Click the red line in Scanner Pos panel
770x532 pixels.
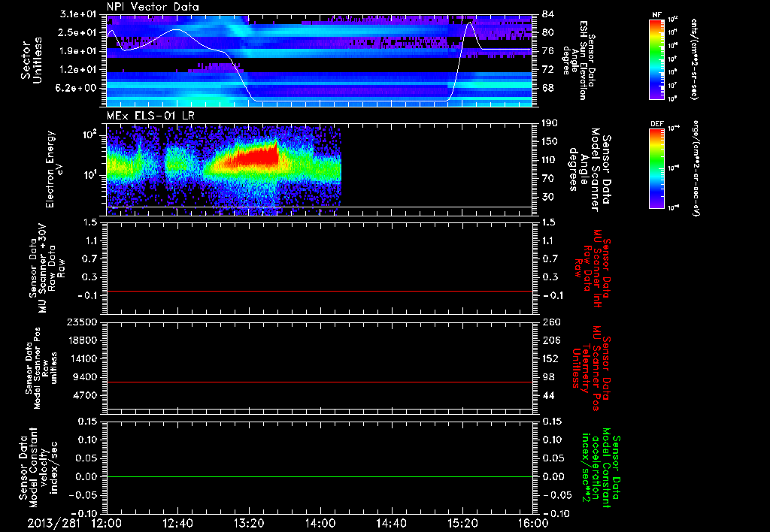[320, 382]
